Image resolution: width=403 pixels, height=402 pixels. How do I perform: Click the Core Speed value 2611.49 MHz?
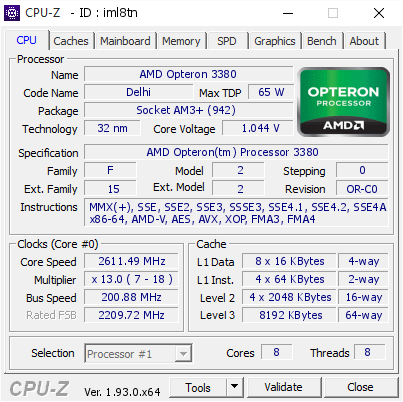(x=131, y=261)
